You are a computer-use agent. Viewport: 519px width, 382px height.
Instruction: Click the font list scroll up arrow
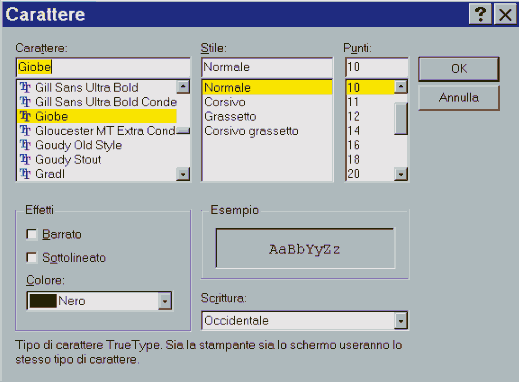183,87
